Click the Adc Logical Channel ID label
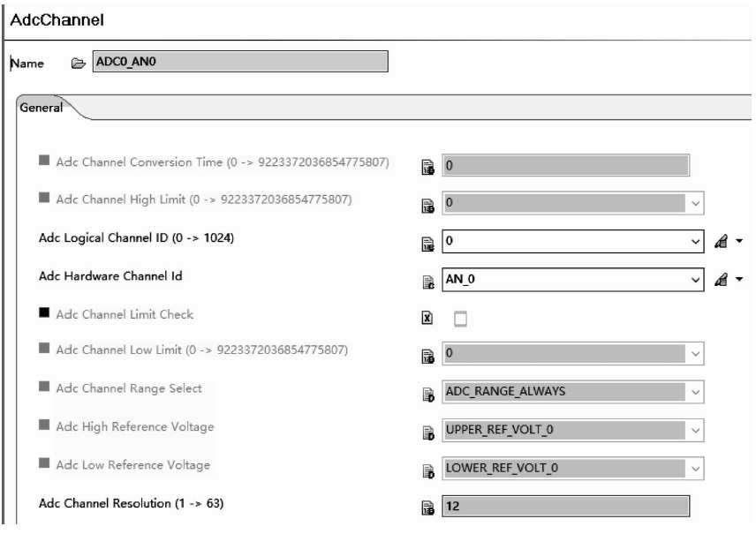Screen dimensions: 756x534 pos(136,238)
